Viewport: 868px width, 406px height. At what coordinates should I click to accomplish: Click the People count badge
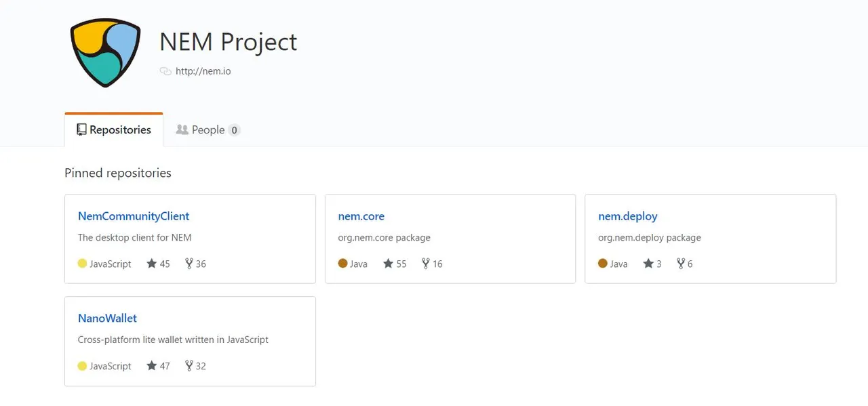pos(234,130)
